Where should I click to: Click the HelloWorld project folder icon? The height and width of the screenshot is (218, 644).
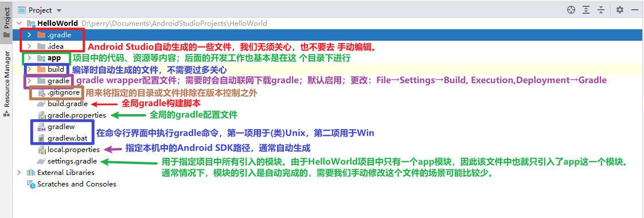tap(31, 24)
